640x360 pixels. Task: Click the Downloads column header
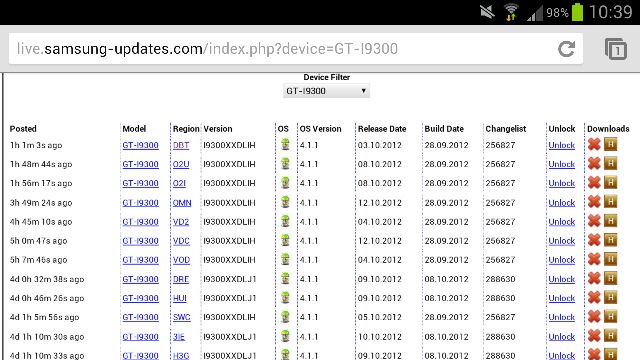(x=608, y=129)
